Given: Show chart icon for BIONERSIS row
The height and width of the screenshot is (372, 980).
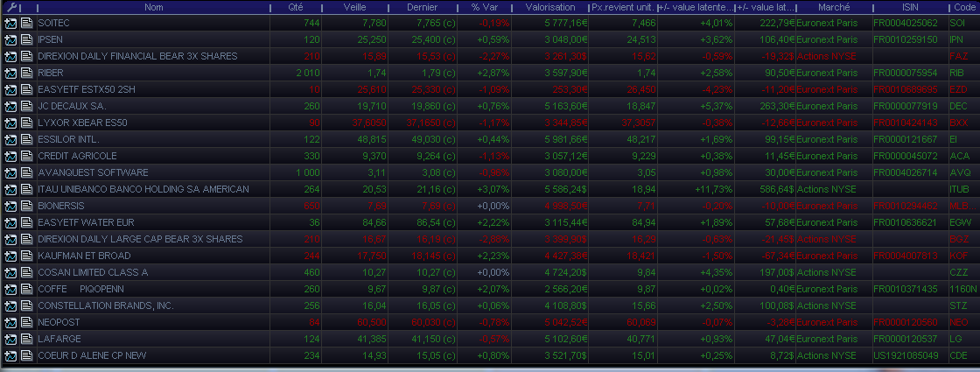Looking at the screenshot, I should click(10, 206).
